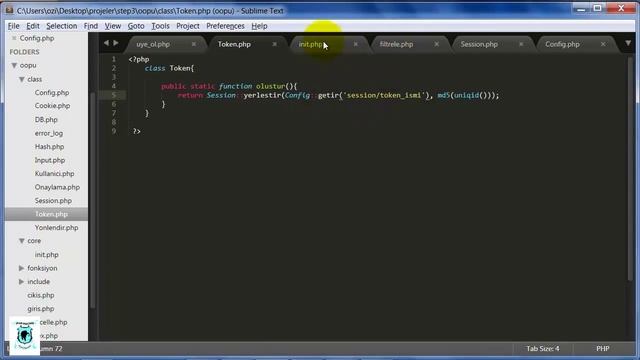Collapse the core folder
Screen dimensions: 640x360
point(22,241)
